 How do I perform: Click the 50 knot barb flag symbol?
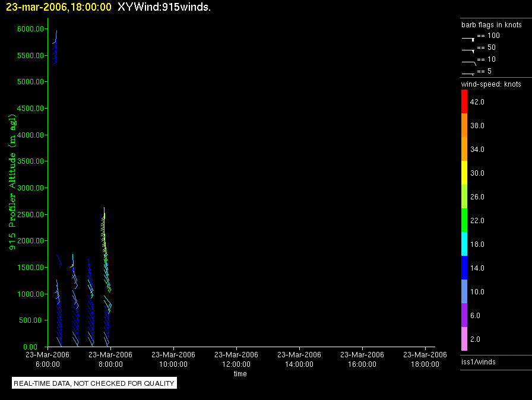(x=468, y=51)
